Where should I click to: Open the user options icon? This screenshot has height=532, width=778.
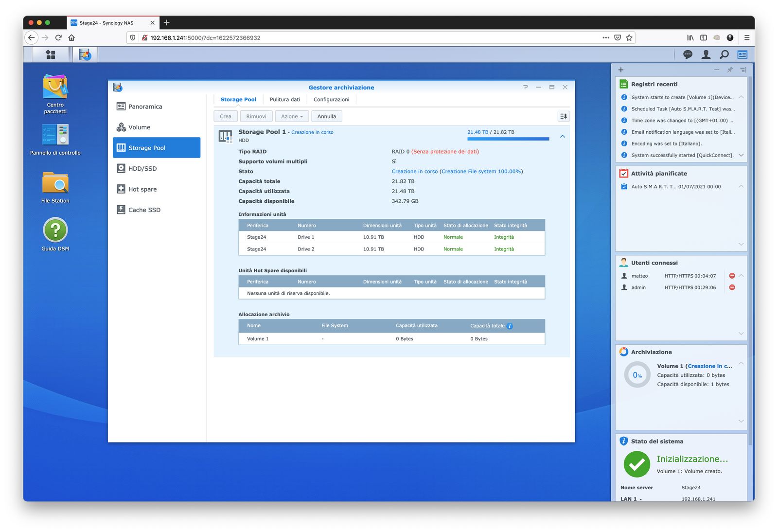coord(706,54)
